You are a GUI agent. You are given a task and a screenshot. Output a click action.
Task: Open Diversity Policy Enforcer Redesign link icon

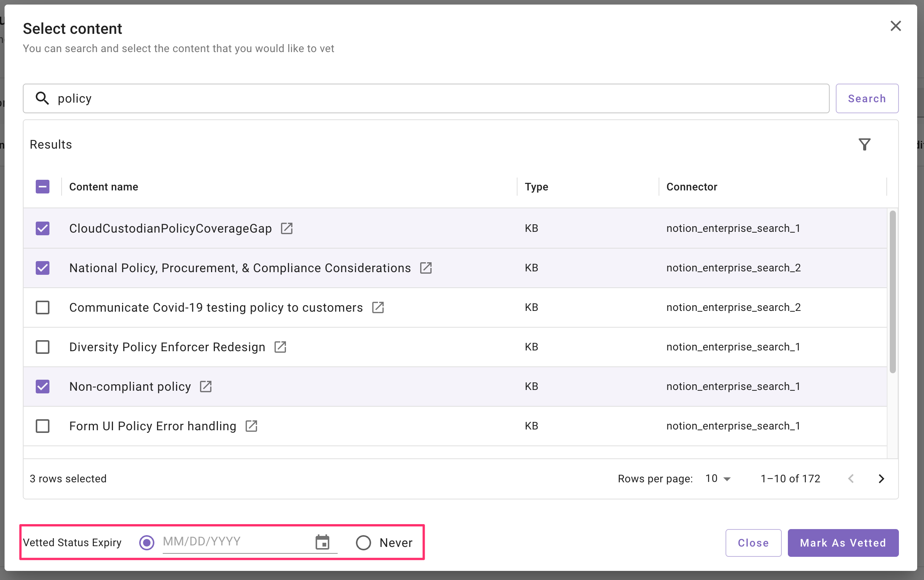280,347
